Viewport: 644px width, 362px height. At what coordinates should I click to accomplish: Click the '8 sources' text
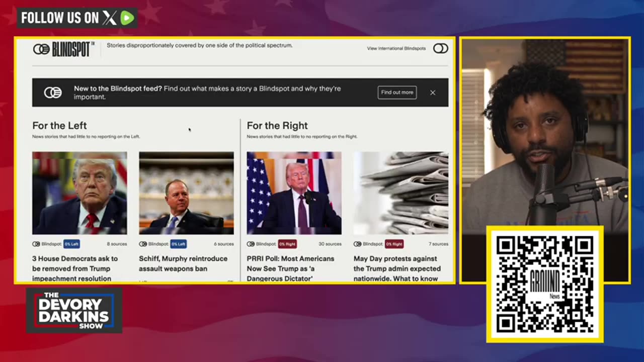[117, 244]
